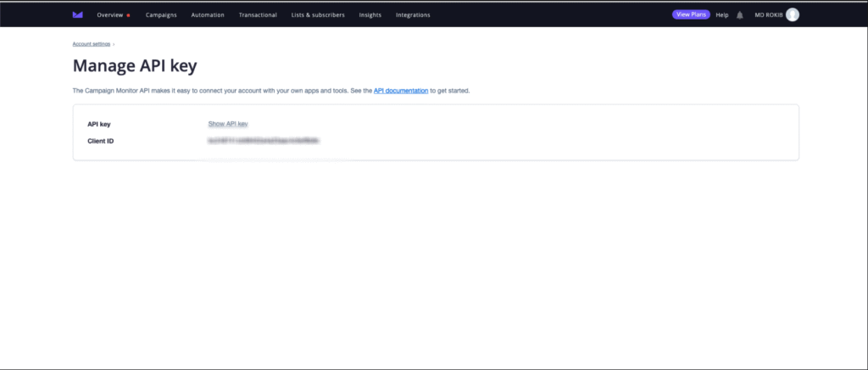Expand the MO ROKIB account menu
The height and width of the screenshot is (370, 868).
tap(769, 14)
